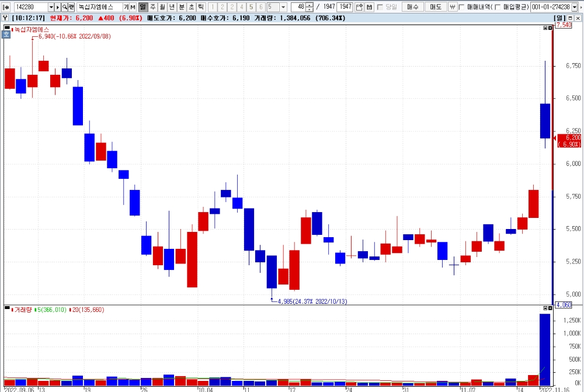Image resolution: width=584 pixels, height=392 pixels.
Task: Click the price pane minimize icon
Action: pyautogui.click(x=545, y=28)
